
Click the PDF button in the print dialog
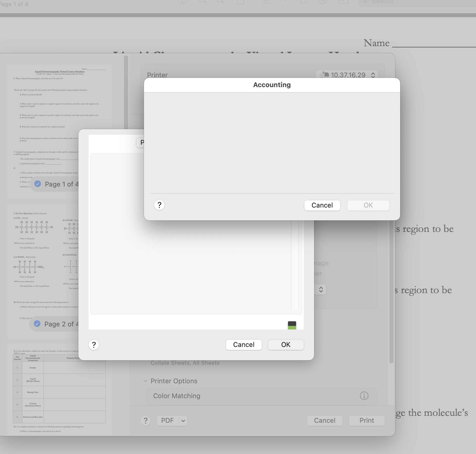pyautogui.click(x=167, y=420)
